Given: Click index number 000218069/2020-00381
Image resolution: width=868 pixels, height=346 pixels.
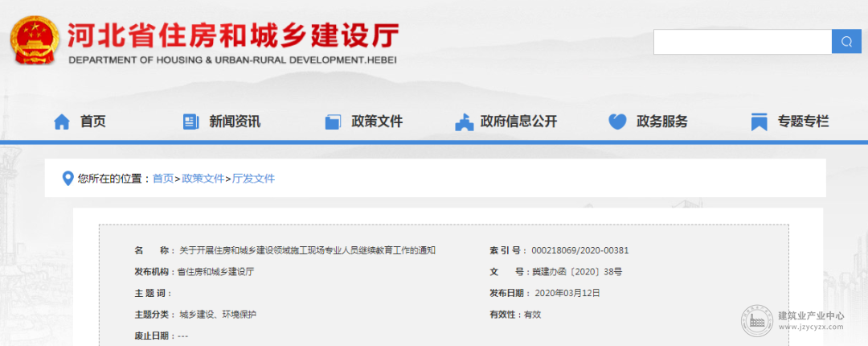Looking at the screenshot, I should click(x=579, y=250).
